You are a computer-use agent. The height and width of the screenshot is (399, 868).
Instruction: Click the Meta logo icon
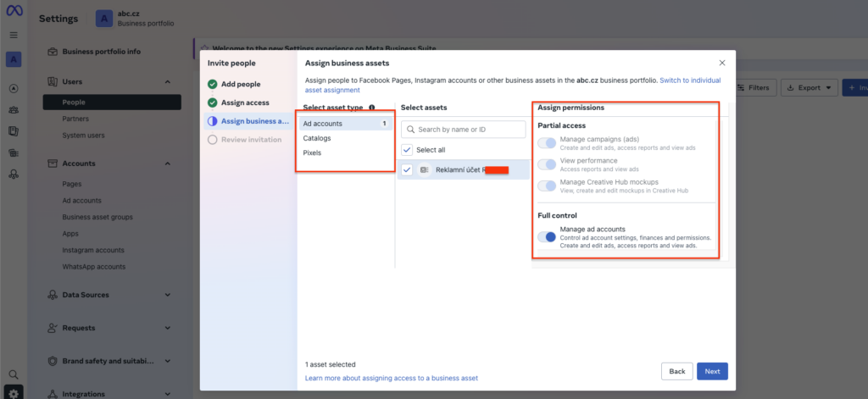tap(14, 11)
